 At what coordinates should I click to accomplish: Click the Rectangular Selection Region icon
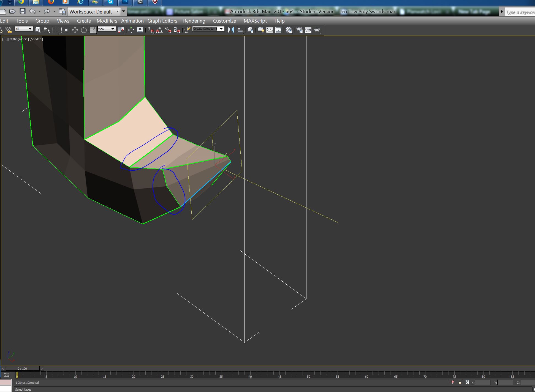[56, 30]
